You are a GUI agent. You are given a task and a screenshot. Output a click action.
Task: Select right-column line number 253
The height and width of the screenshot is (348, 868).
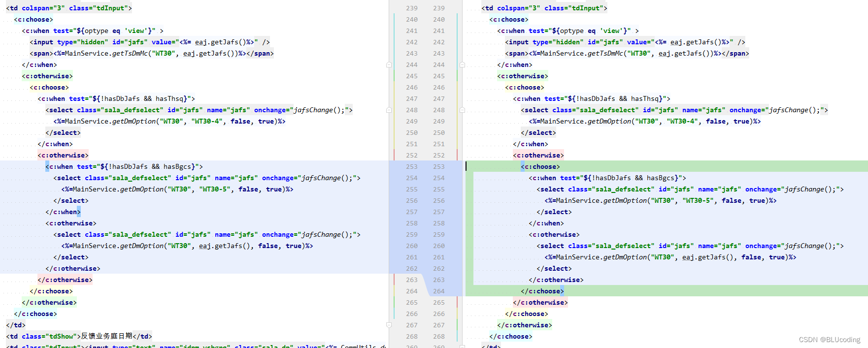(x=439, y=166)
